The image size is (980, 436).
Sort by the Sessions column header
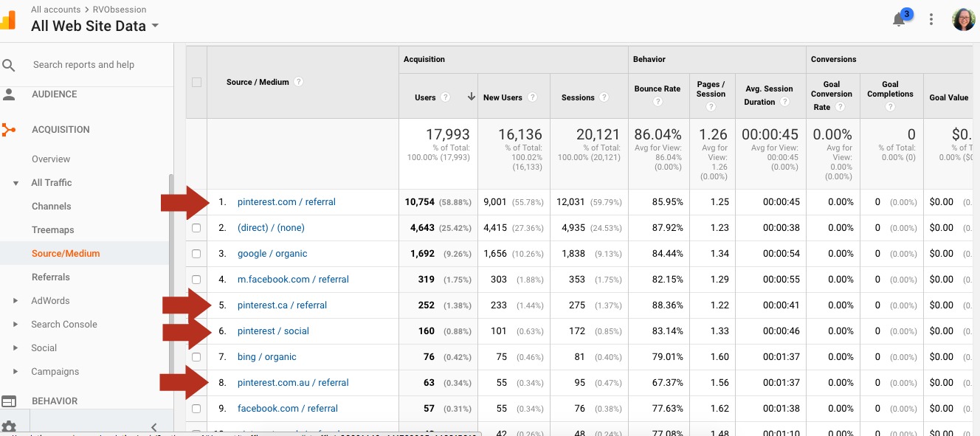(578, 97)
